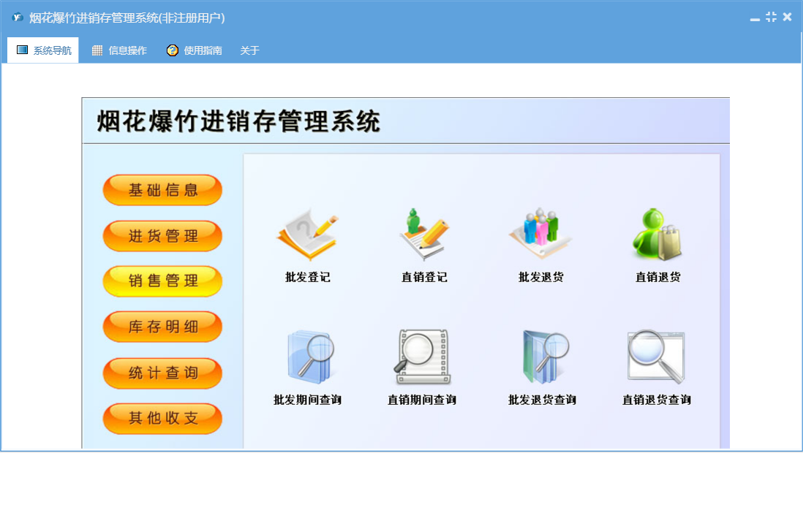
Task: Open the 批发登记 notebook icon
Action: (x=308, y=235)
